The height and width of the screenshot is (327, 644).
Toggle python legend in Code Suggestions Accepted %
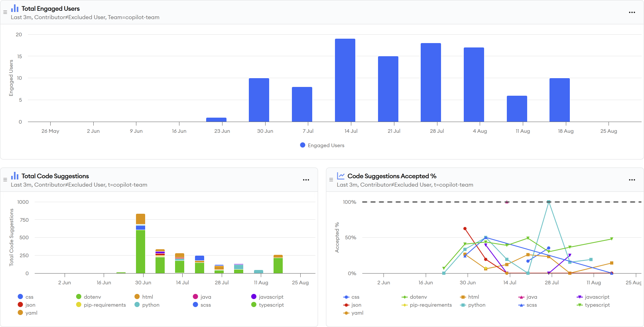477,305
